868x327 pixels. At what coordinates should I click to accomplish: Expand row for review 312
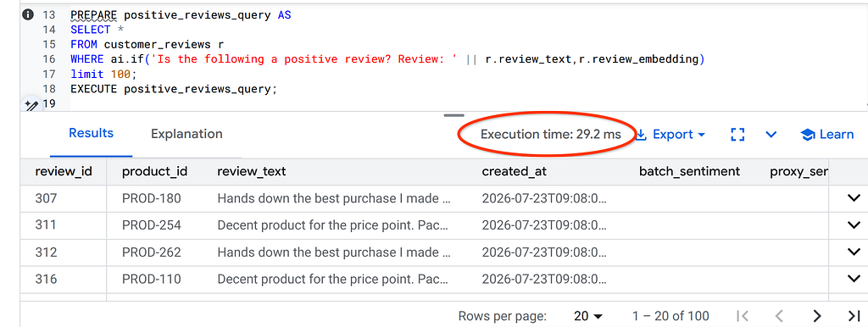(x=854, y=252)
